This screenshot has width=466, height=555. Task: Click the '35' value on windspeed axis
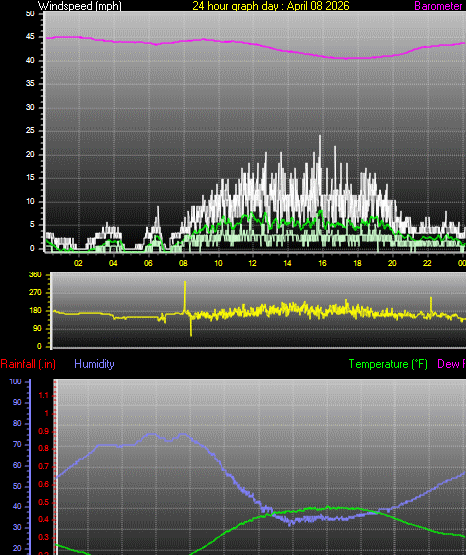pyautogui.click(x=30, y=84)
